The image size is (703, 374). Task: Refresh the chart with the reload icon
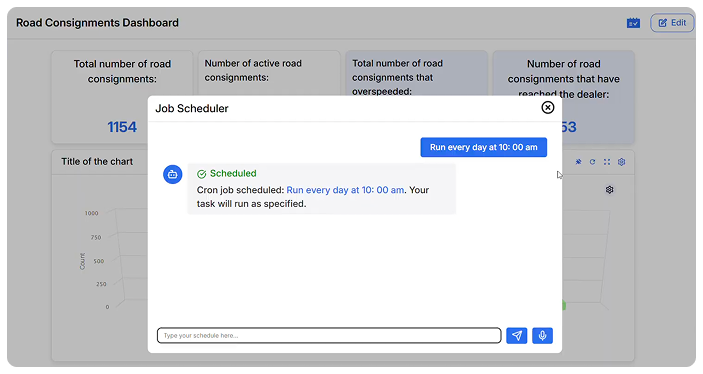592,162
